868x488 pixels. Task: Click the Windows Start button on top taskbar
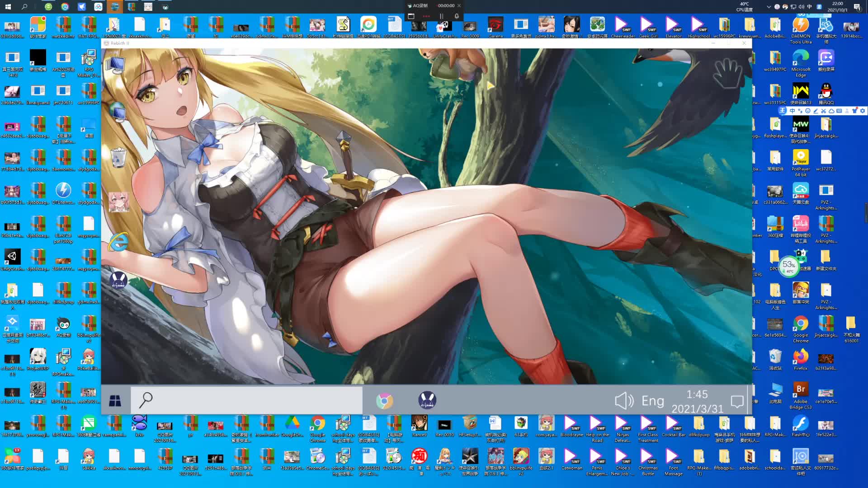click(8, 6)
